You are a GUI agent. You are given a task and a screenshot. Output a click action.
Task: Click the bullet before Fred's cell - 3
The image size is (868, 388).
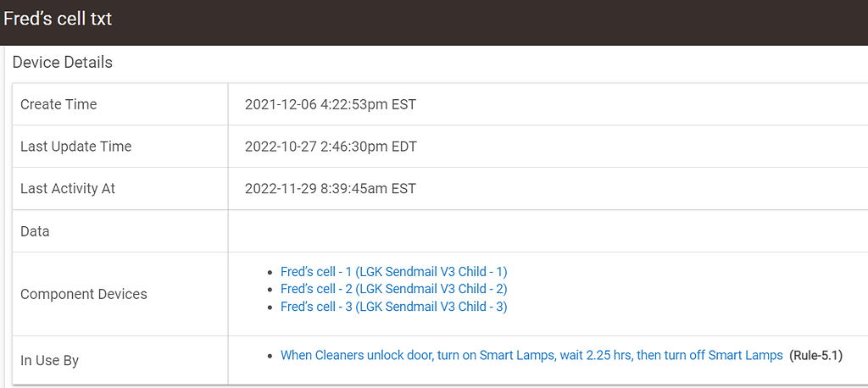pyautogui.click(x=270, y=308)
